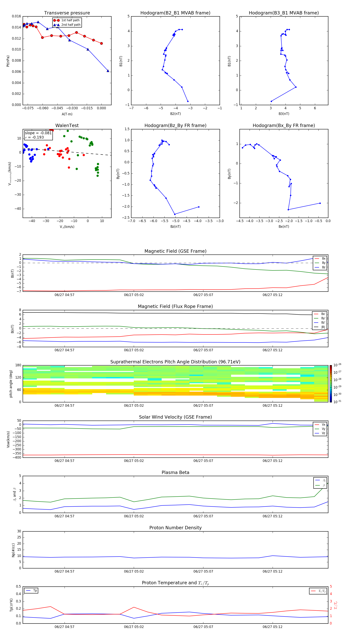The width and height of the screenshot is (351, 644).
Task: Click the "Hodogram(B2_B1 MVAB frame)" title
Action: pos(175,13)
